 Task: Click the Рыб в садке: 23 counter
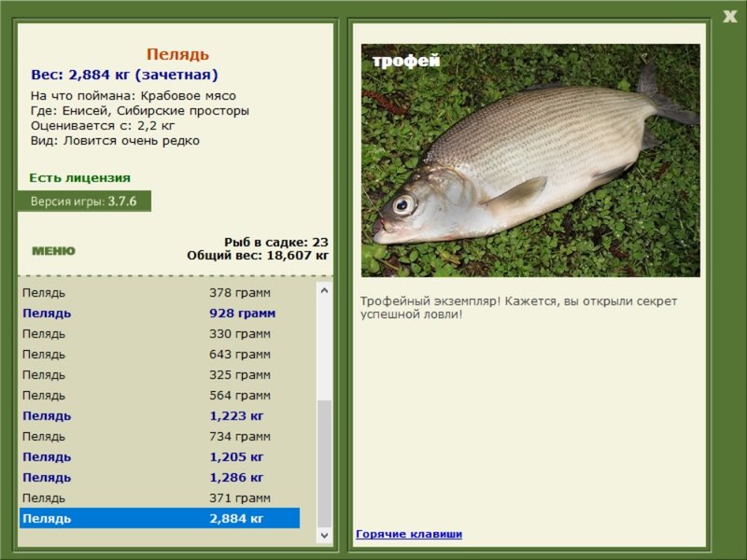276,242
